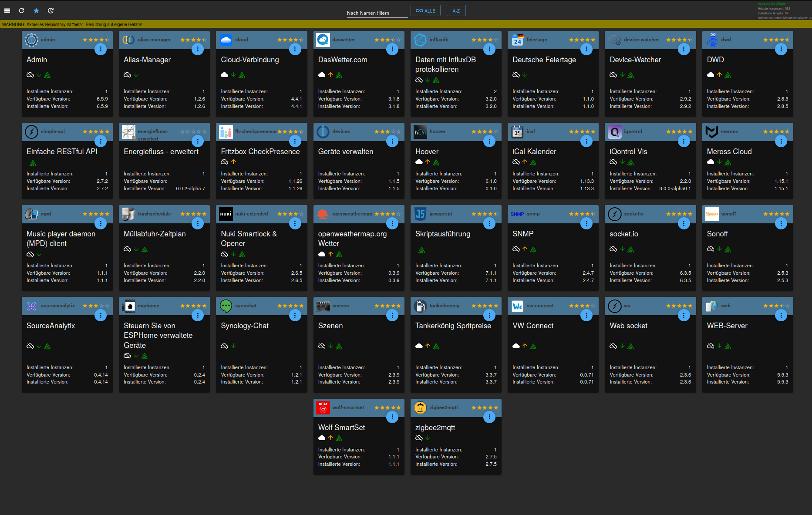812x515 pixels.
Task: Click the beta repository warning banner
Action: pyautogui.click(x=406, y=24)
